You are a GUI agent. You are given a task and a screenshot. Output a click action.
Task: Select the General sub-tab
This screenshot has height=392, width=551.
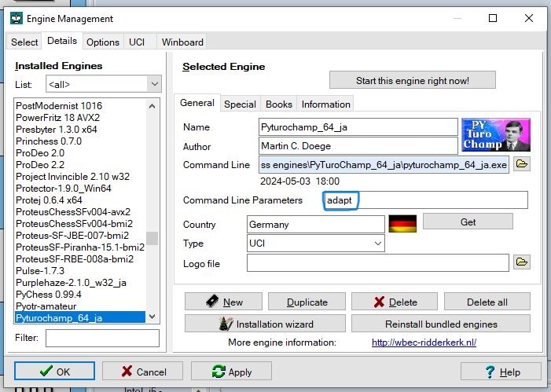point(197,103)
